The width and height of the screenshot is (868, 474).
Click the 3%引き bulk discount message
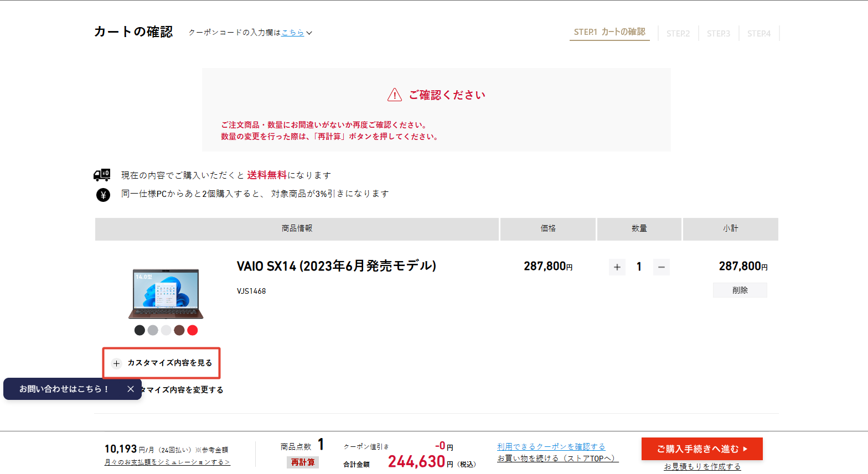255,194
